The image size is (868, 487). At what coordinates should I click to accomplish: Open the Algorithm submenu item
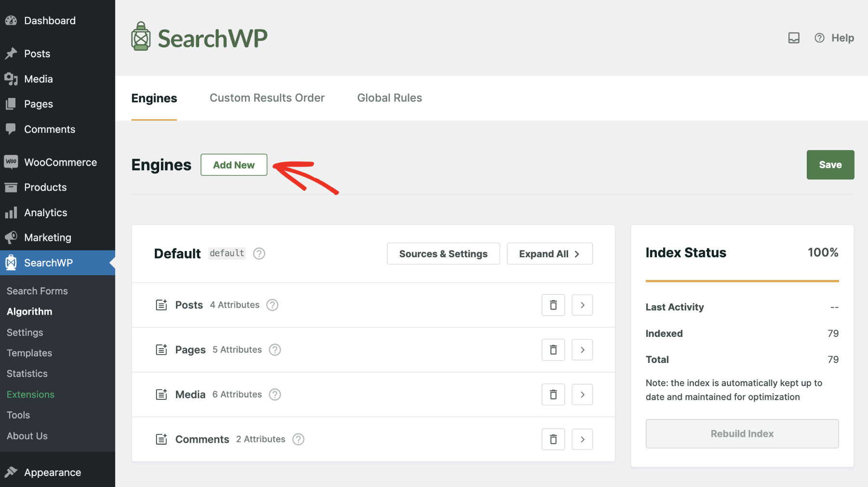pos(29,312)
